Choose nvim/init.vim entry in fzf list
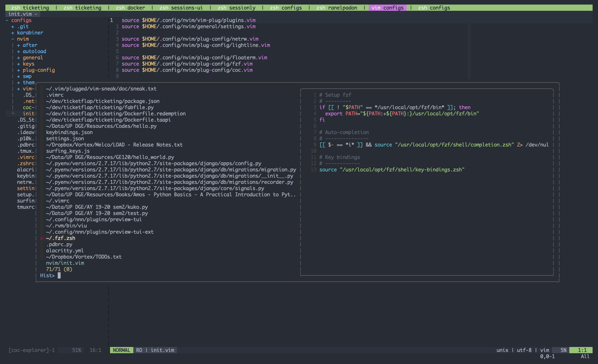This screenshot has width=598, height=364. coord(65,263)
